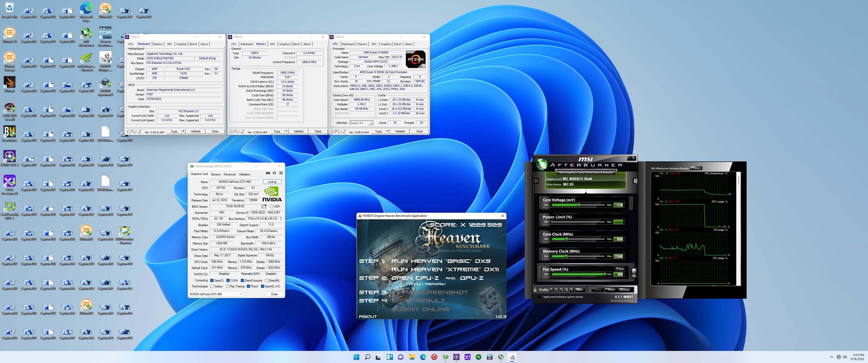Expand Tools dropdown arrow in Memory CPU-Z window

(286, 131)
